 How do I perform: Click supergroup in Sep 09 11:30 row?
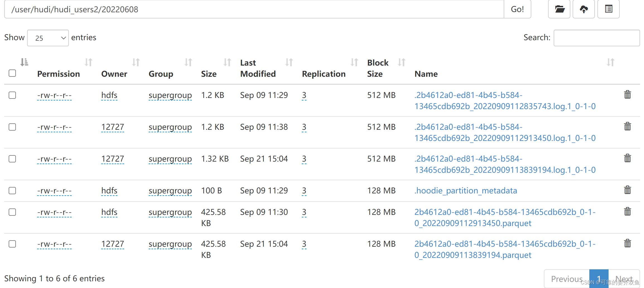[x=170, y=213]
